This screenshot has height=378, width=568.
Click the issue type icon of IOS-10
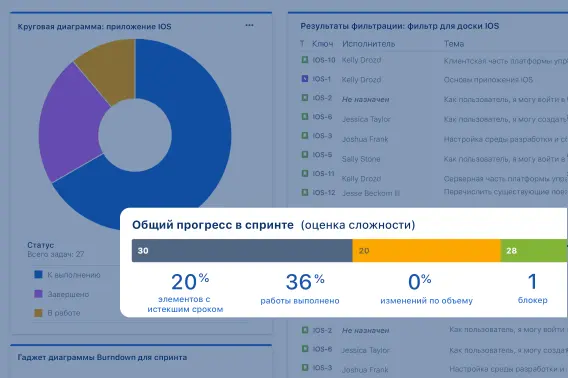(x=305, y=59)
